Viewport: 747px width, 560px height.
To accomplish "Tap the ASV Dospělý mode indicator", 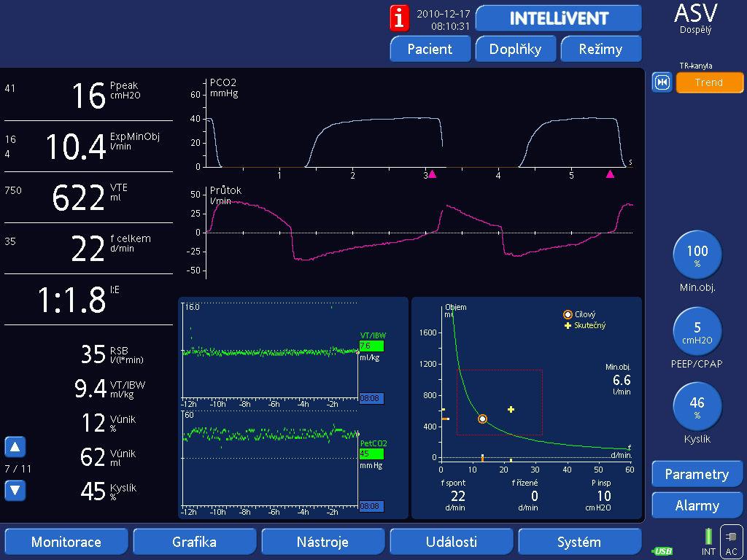I will pyautogui.click(x=695, y=19).
